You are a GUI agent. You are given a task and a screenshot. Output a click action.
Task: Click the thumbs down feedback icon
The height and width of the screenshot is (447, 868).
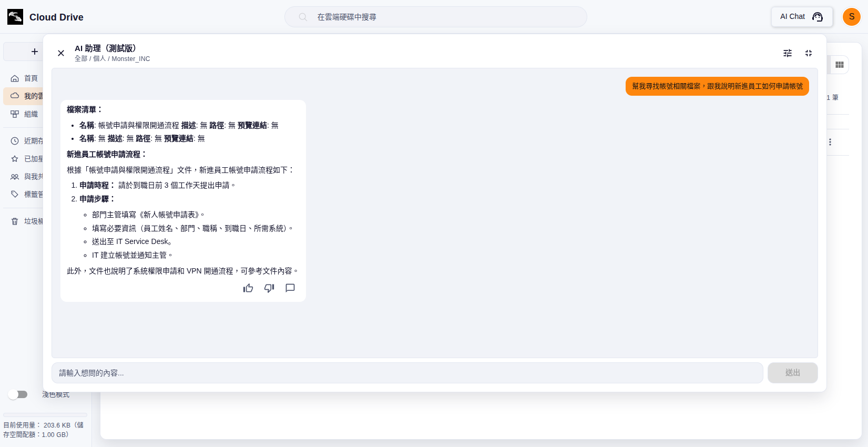tap(269, 288)
